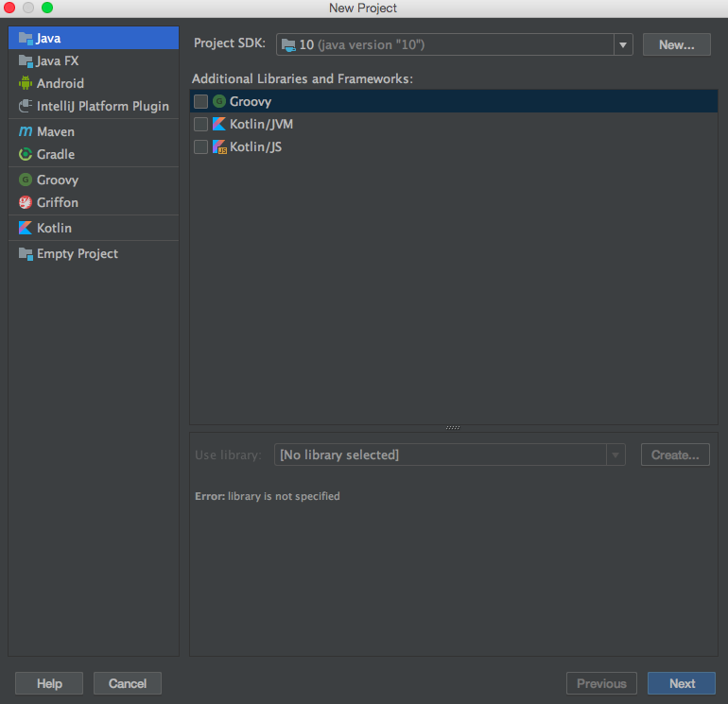Click the Create... library button
This screenshot has width=728, height=704.
(x=675, y=455)
